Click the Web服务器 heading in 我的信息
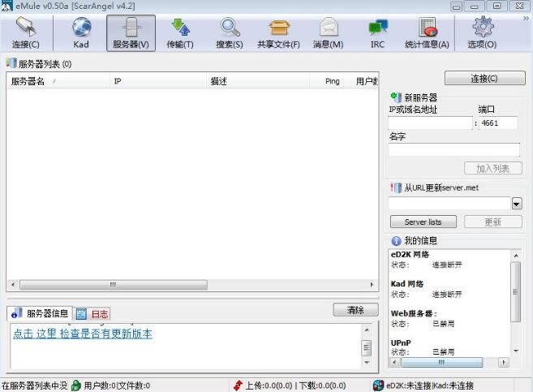This screenshot has height=392, width=533. pyautogui.click(x=414, y=313)
